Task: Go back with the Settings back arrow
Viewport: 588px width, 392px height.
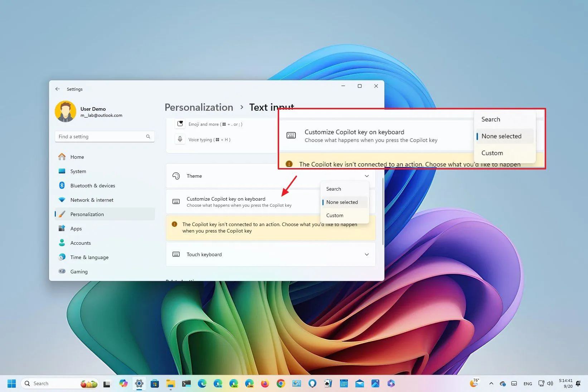Action: 58,89
